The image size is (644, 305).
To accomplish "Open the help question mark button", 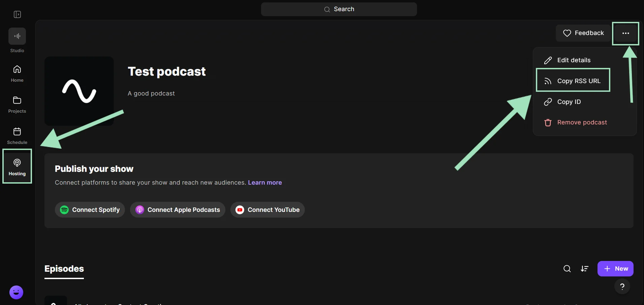I will pyautogui.click(x=622, y=287).
